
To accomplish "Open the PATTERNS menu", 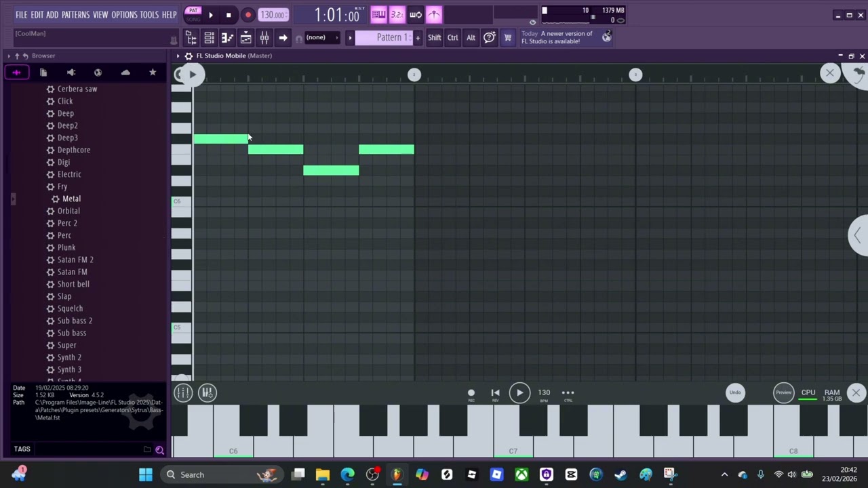I will 75,15.
